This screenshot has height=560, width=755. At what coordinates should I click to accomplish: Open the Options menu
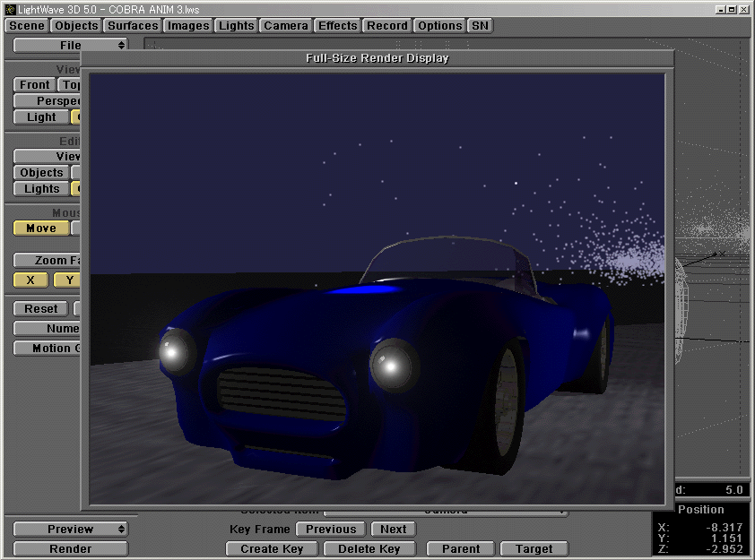438,25
